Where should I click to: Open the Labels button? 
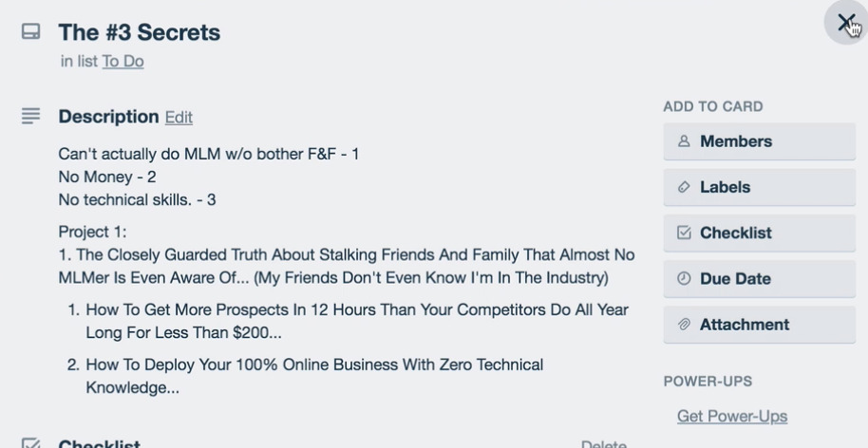[760, 188]
